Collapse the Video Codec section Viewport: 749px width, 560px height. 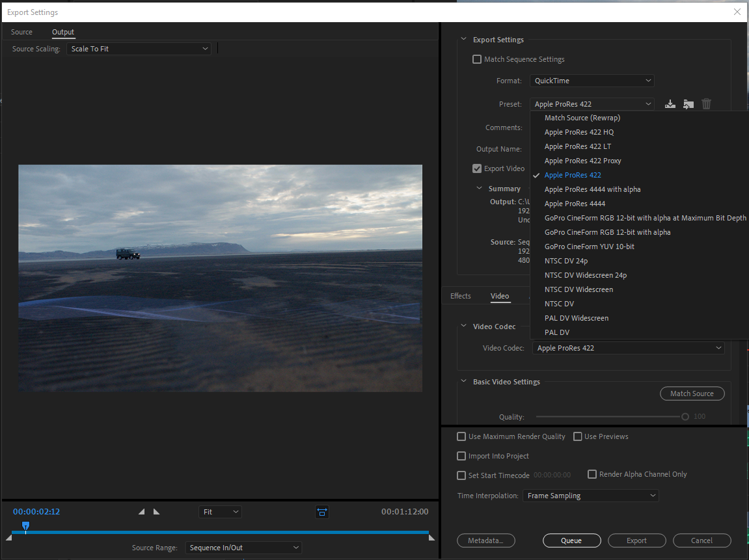pos(463,326)
